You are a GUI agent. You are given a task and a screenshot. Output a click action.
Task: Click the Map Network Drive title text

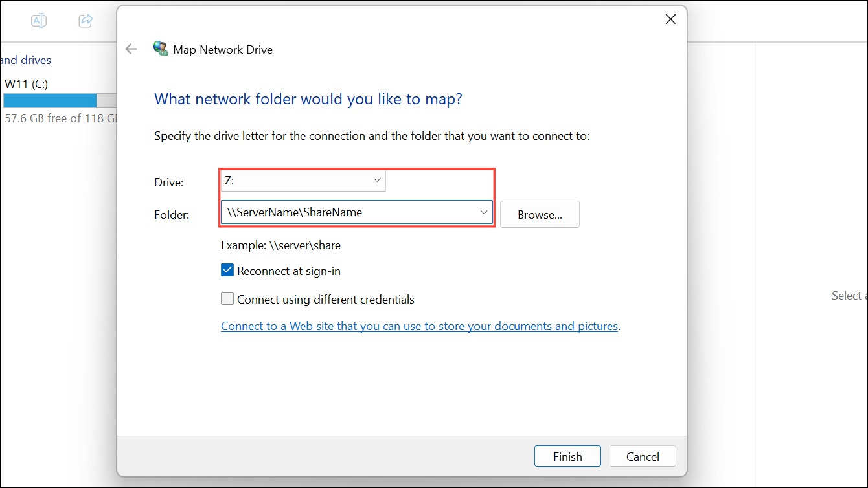point(223,49)
